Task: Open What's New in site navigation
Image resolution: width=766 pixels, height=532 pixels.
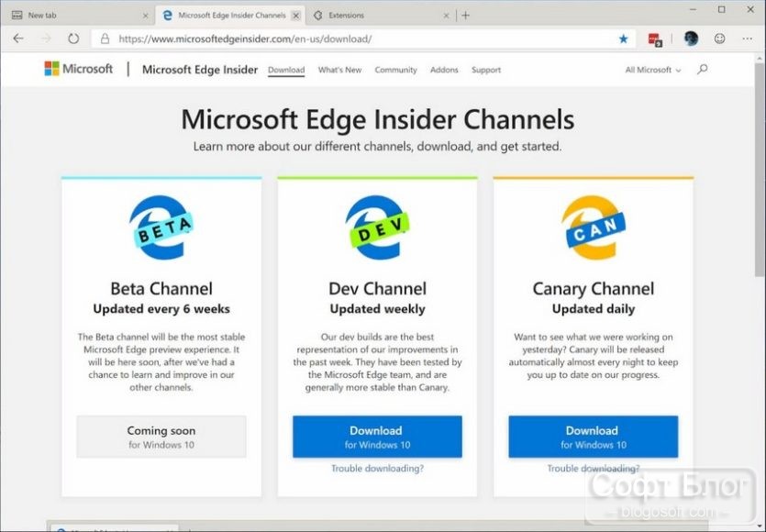Action: 339,70
